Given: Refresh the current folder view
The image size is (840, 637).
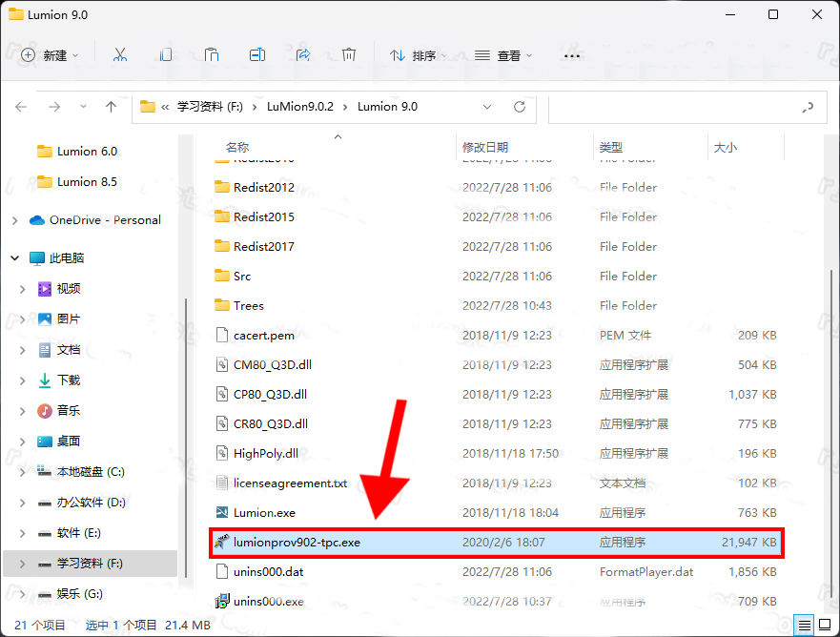Looking at the screenshot, I should 520,107.
